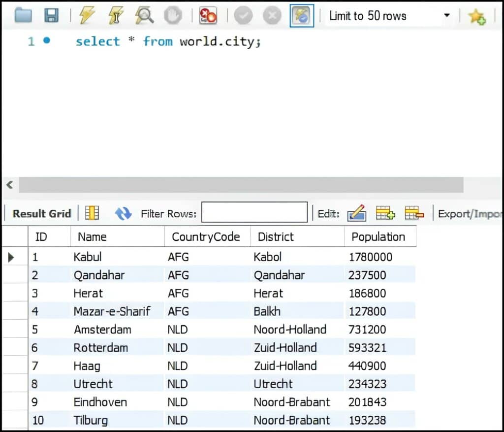The height and width of the screenshot is (432, 504).
Task: Click inside the Filter Rows field
Action: tap(254, 212)
